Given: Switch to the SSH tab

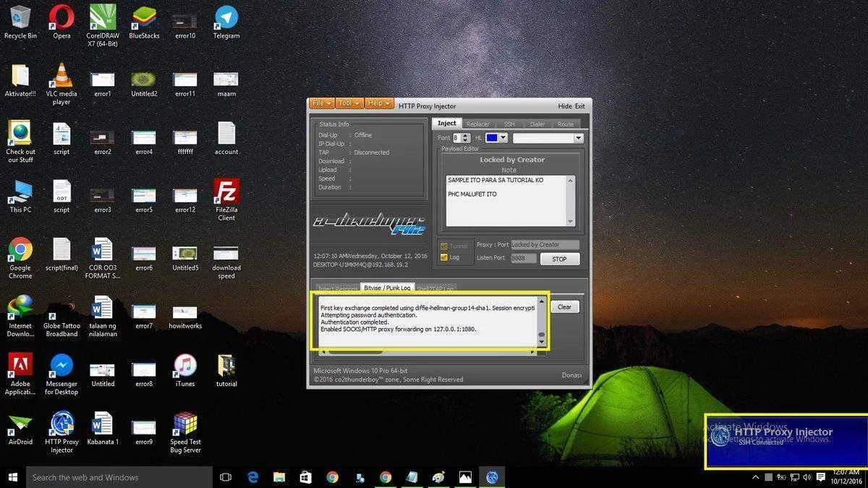Looking at the screenshot, I should tap(509, 124).
